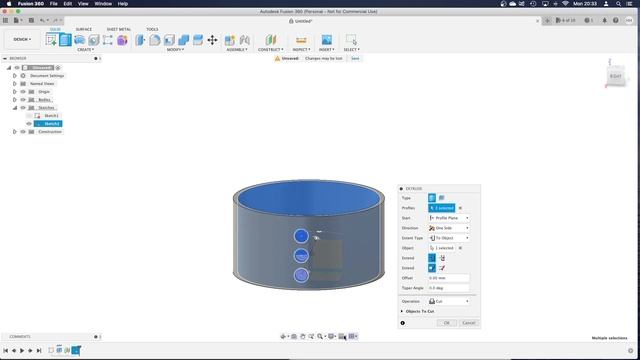
Task: Expand the Construction folder
Action: (x=15, y=132)
